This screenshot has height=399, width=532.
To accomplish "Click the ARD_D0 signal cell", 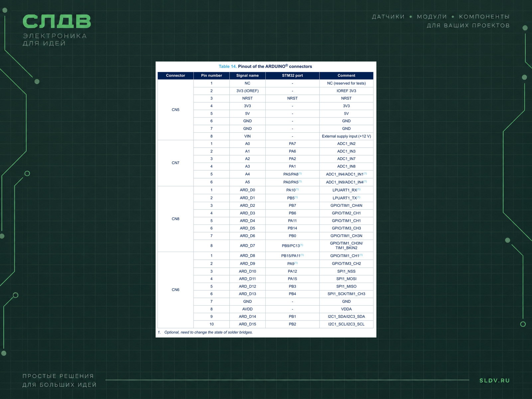I will tap(247, 190).
